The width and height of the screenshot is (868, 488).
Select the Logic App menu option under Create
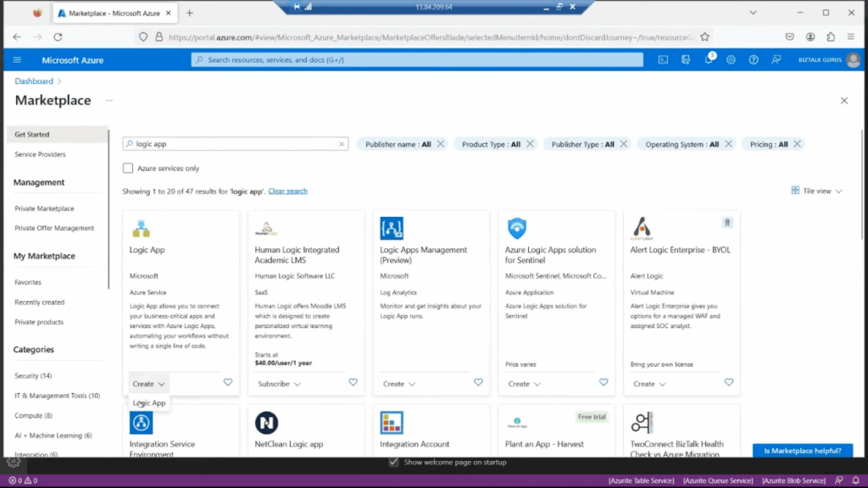click(x=149, y=402)
